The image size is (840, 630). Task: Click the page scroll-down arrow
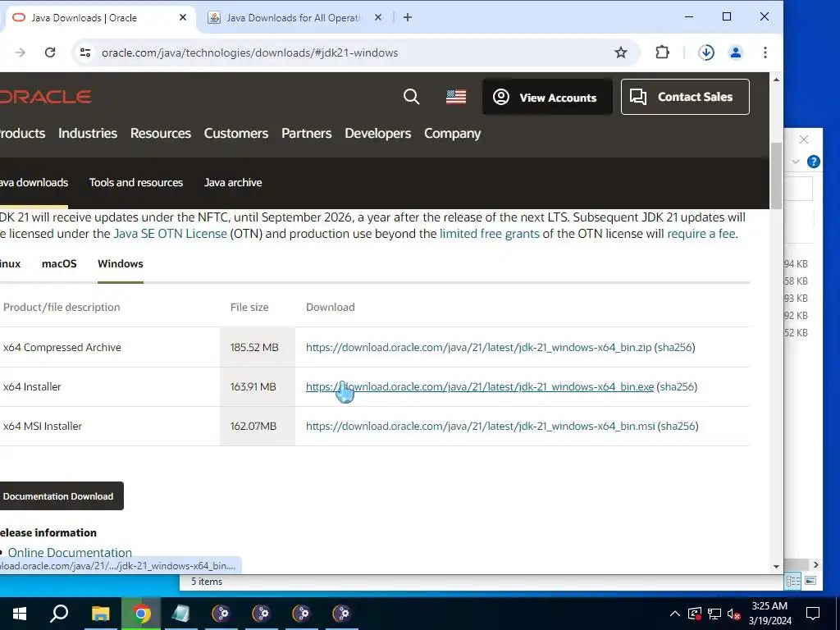[x=776, y=566]
